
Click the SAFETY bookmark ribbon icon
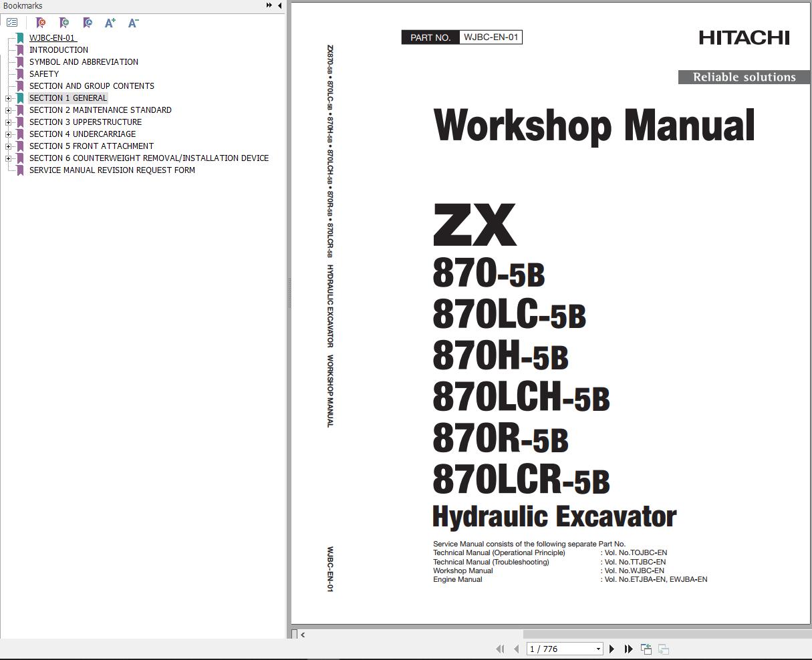(x=20, y=74)
